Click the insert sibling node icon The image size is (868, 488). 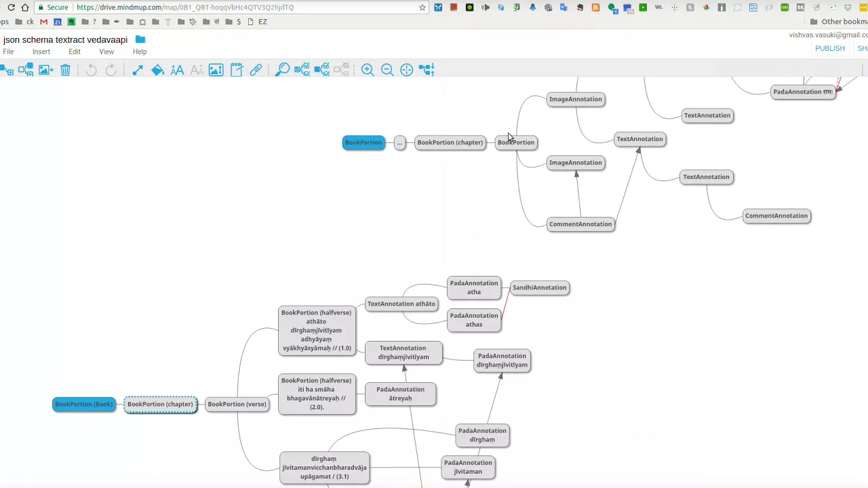[26, 70]
